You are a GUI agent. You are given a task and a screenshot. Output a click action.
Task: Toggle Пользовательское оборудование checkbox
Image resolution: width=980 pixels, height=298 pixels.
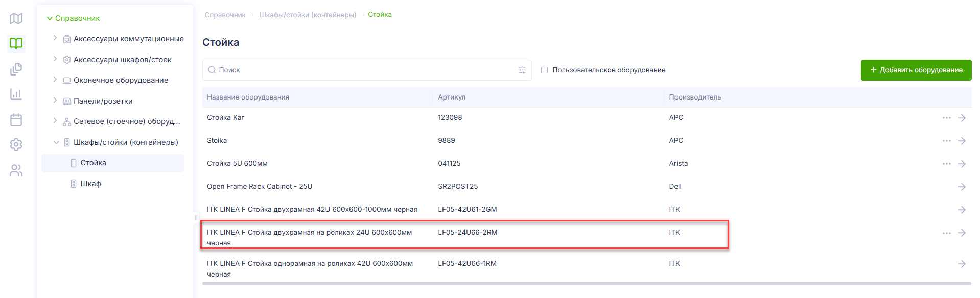tap(544, 70)
